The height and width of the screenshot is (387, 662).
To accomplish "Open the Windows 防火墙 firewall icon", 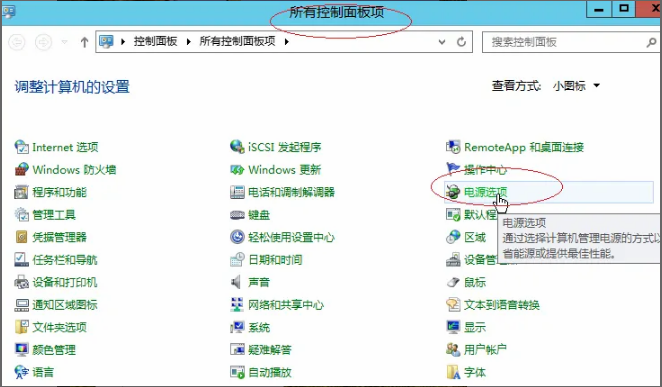I will [22, 170].
